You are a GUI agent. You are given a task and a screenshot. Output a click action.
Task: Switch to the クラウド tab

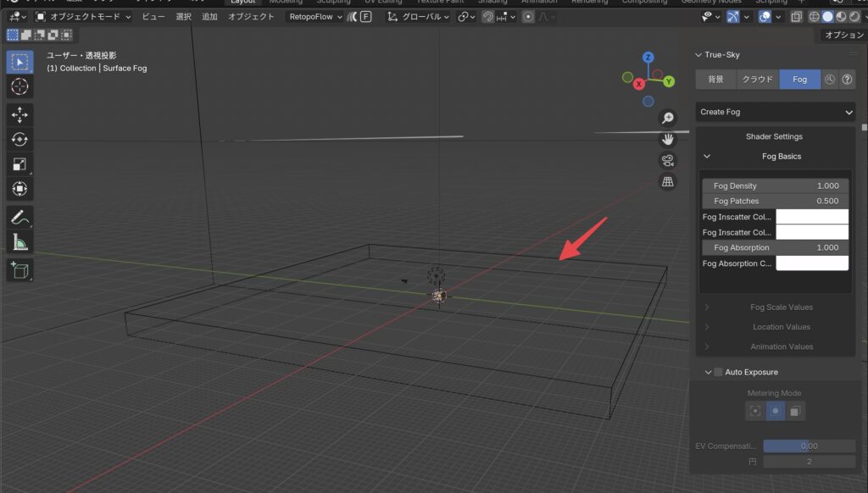(757, 80)
